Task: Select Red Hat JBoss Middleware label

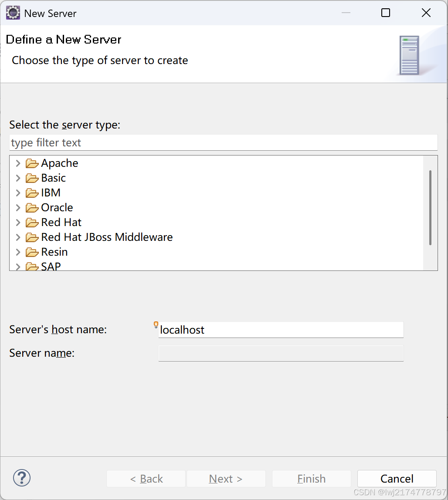Action: click(107, 237)
